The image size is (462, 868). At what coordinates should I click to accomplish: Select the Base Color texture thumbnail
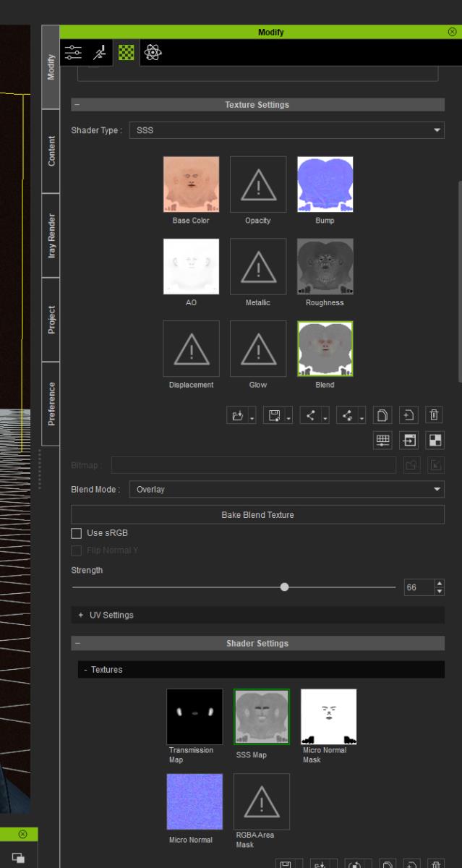(x=191, y=184)
